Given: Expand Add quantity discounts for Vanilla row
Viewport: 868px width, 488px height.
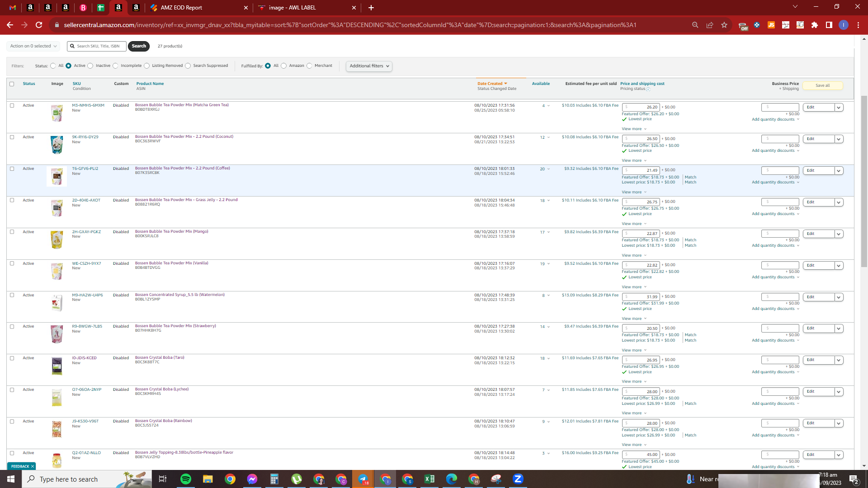Looking at the screenshot, I should pyautogui.click(x=775, y=277).
